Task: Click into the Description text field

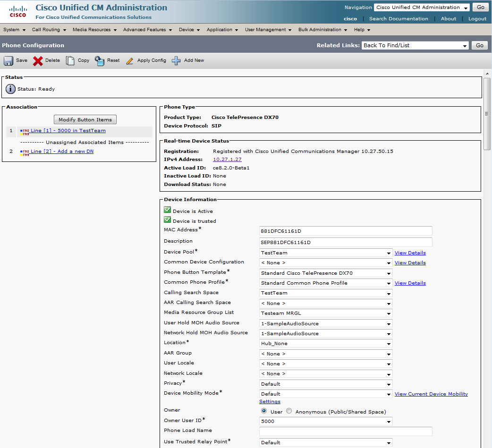Action: point(346,243)
